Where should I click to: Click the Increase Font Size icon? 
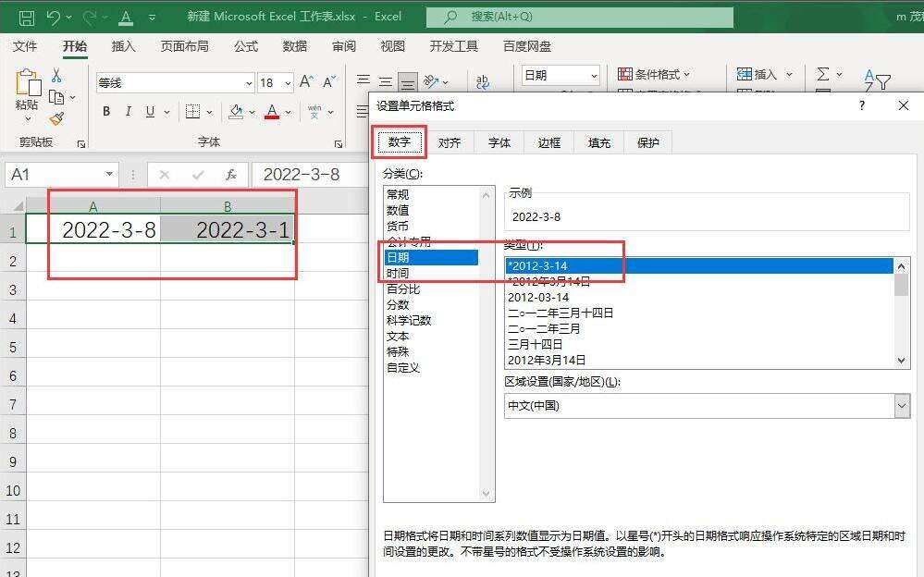click(307, 82)
